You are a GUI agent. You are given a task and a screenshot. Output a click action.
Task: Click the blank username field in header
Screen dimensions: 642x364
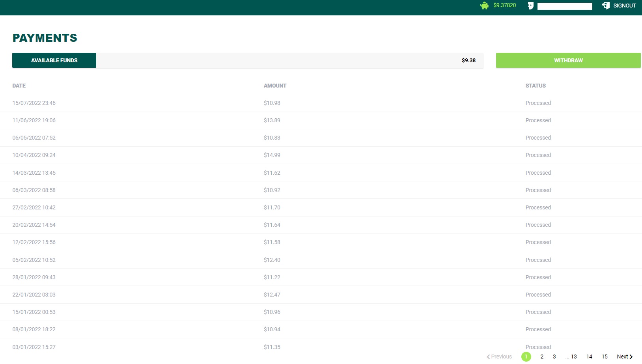(565, 6)
